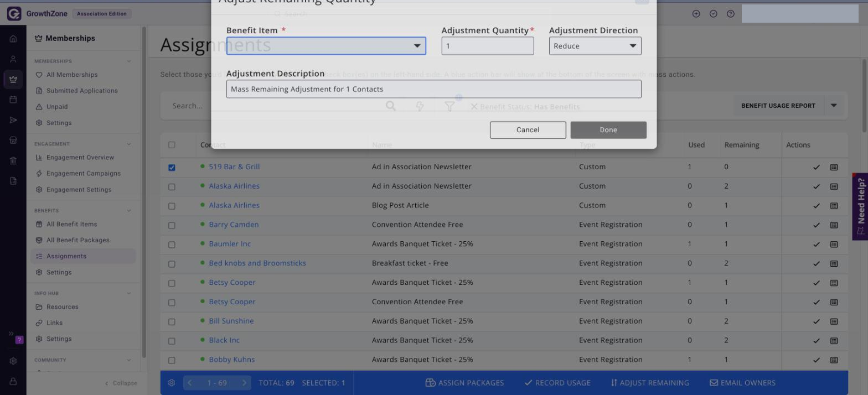Image resolution: width=868 pixels, height=395 pixels.
Task: Open the reports document icon in left rail
Action: tap(13, 181)
